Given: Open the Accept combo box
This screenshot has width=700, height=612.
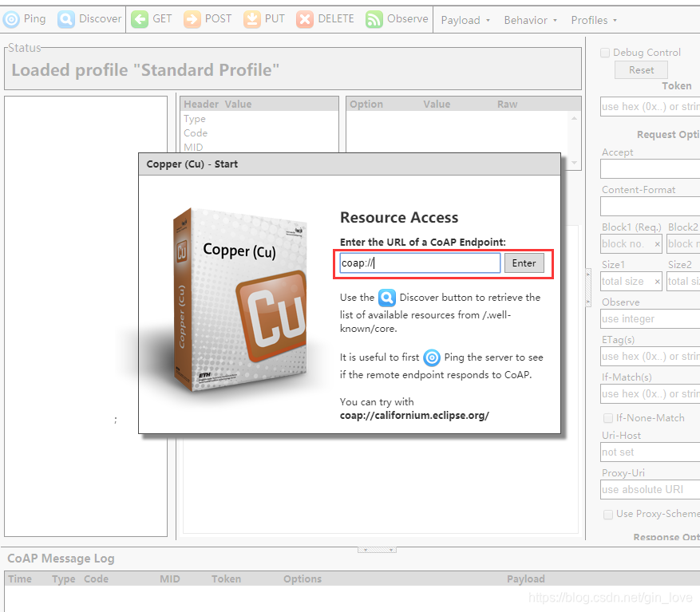Looking at the screenshot, I should [650, 169].
